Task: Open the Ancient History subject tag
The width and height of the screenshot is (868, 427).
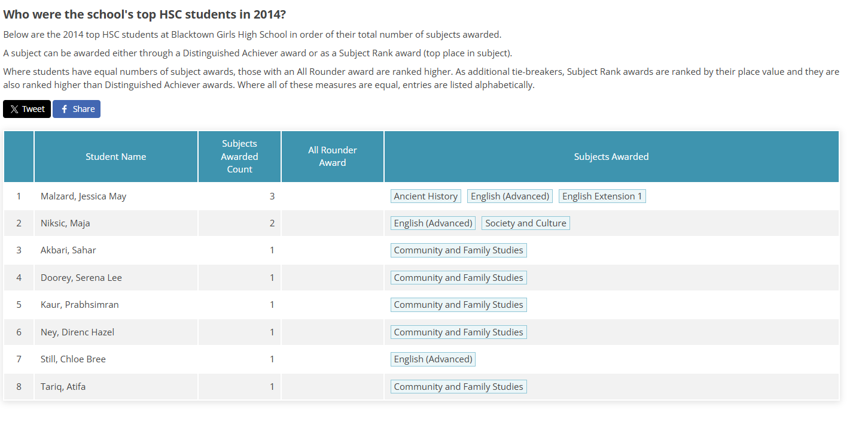Action: click(x=426, y=196)
